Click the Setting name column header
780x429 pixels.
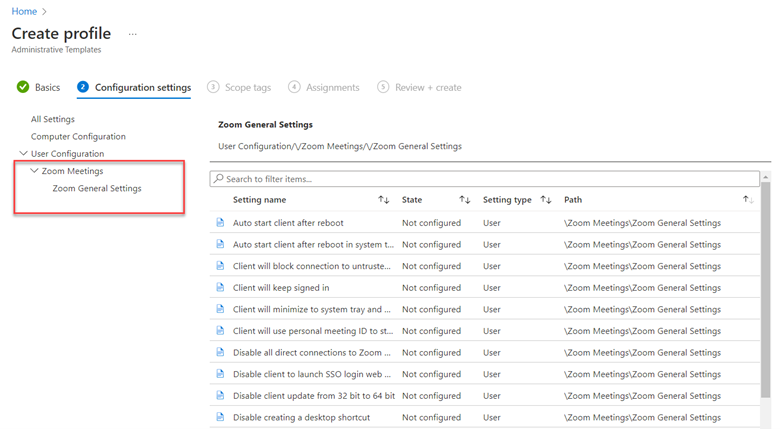259,200
